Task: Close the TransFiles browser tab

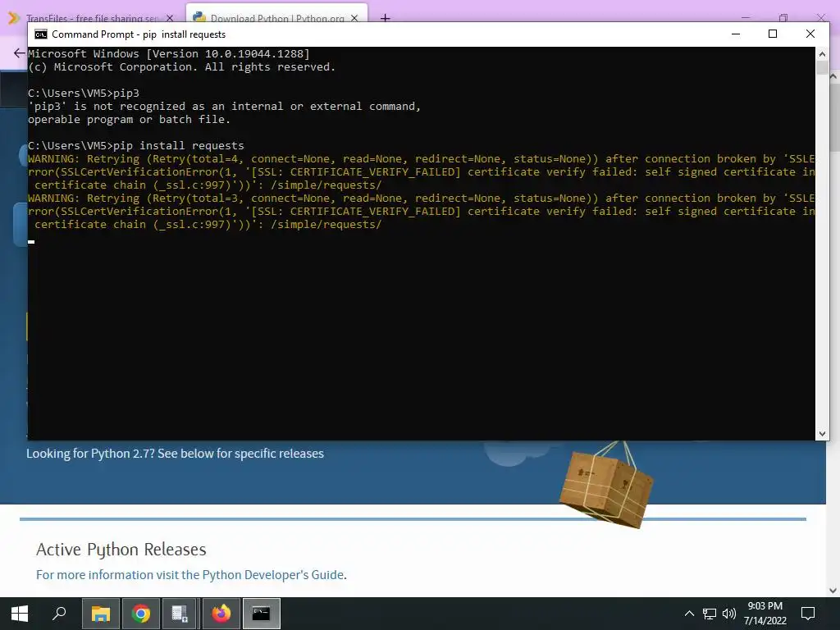Action: click(170, 18)
